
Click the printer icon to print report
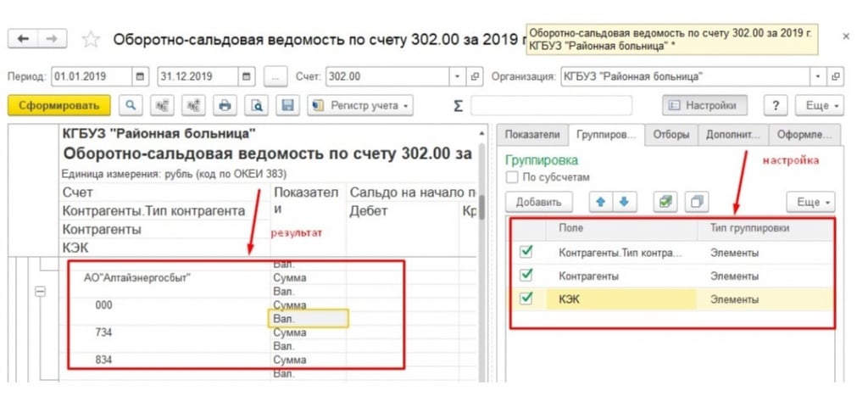pyautogui.click(x=225, y=105)
